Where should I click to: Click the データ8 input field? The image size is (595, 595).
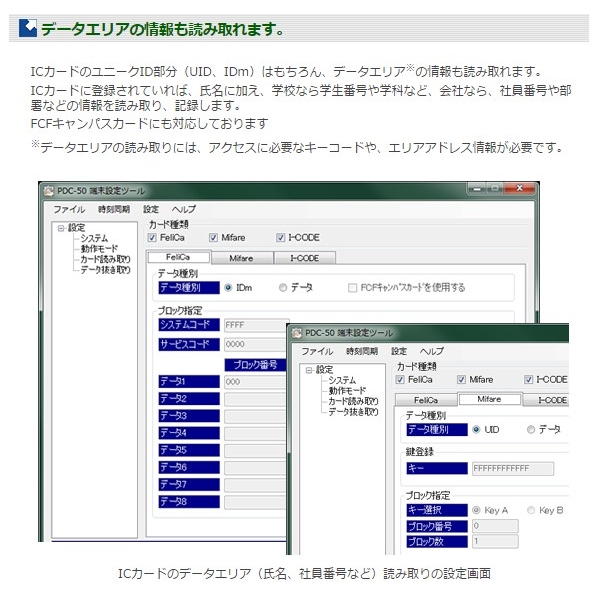click(255, 502)
